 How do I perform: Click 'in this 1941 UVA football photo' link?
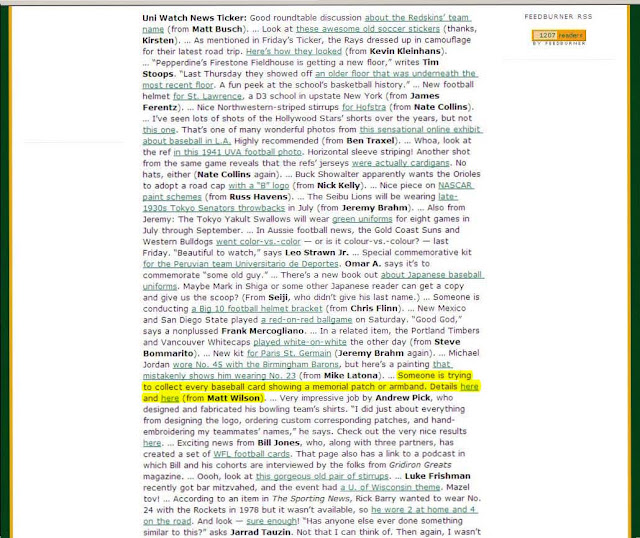coord(238,152)
